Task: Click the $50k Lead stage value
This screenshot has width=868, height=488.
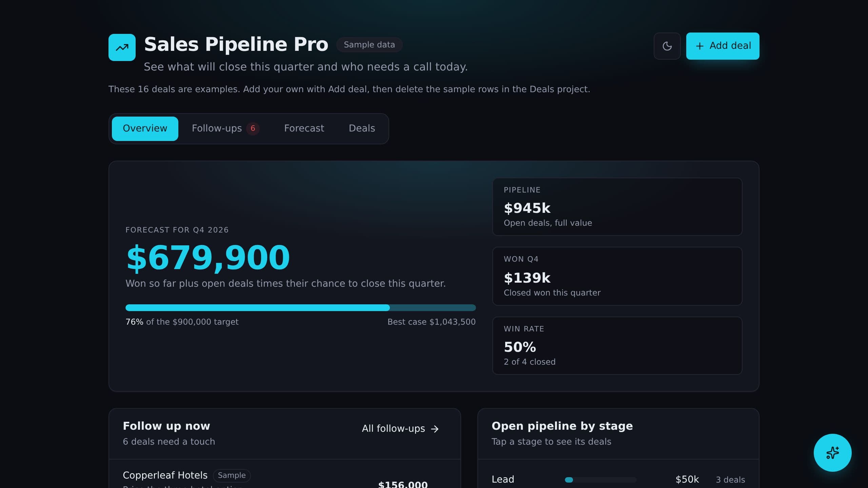Action: 687,480
